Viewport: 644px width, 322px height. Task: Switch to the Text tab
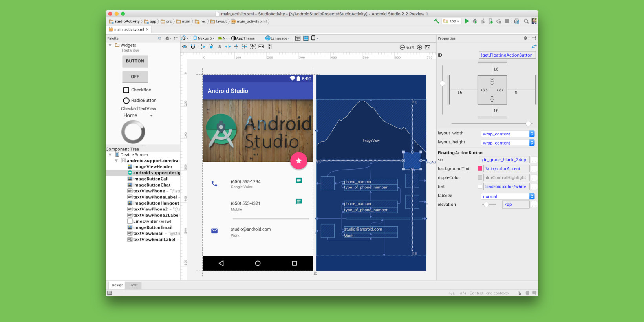coord(134,285)
